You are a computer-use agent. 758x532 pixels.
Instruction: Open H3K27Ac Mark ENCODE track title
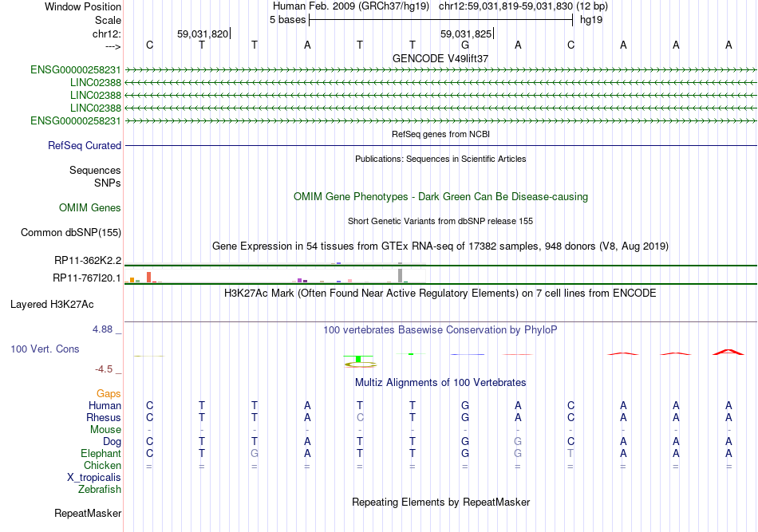(x=440, y=294)
